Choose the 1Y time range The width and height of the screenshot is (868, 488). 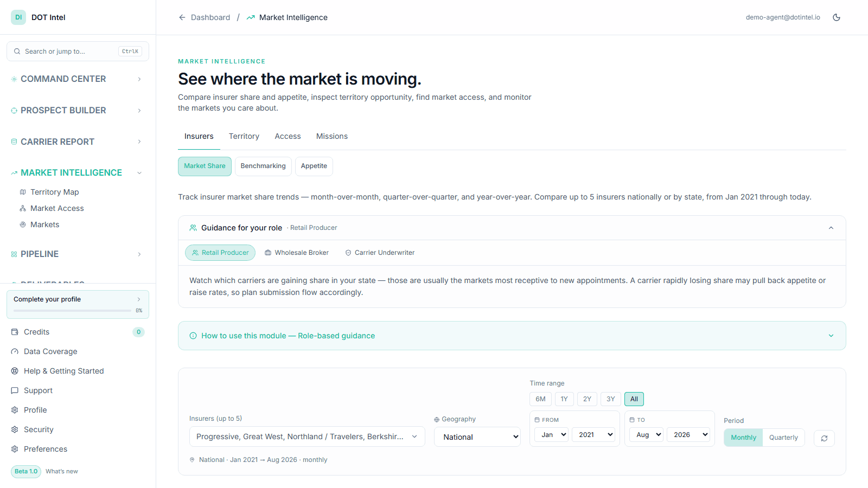(564, 399)
